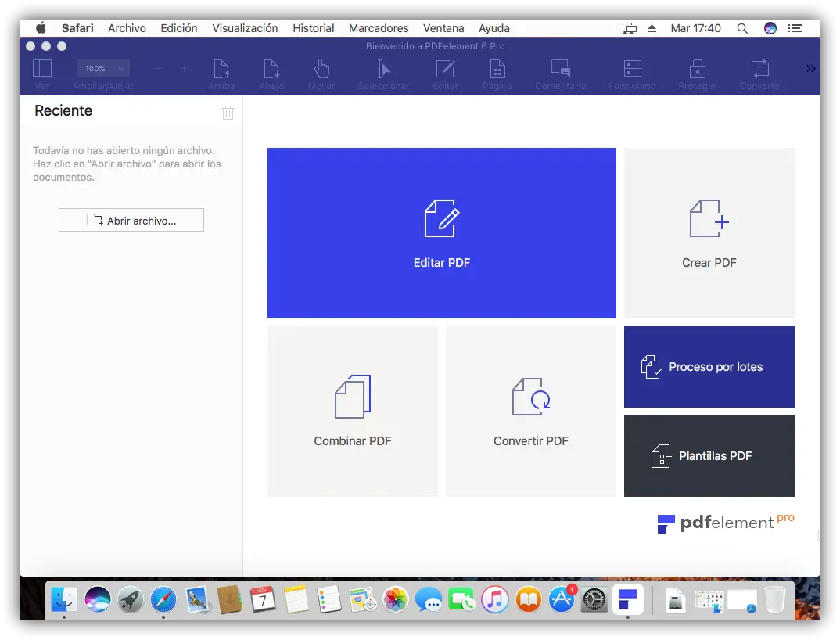Click the Abrir archivo... button
The height and width of the screenshot is (640, 840).
pos(131,220)
